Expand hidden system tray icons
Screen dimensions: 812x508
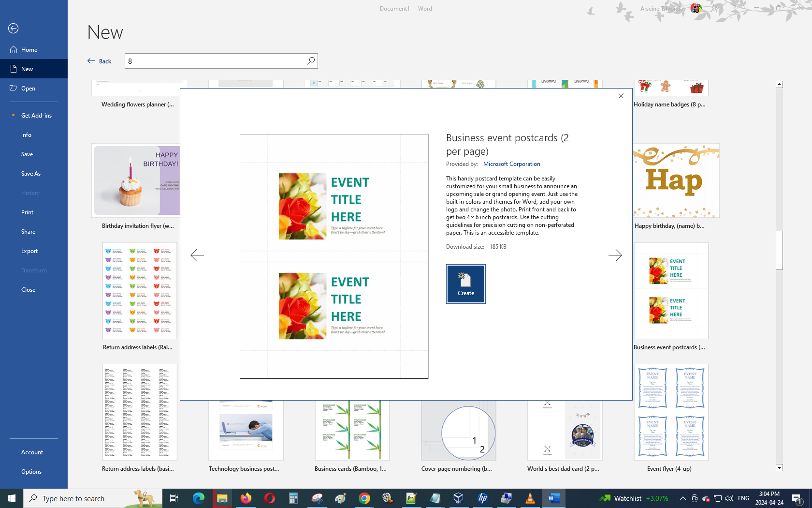pos(682,498)
